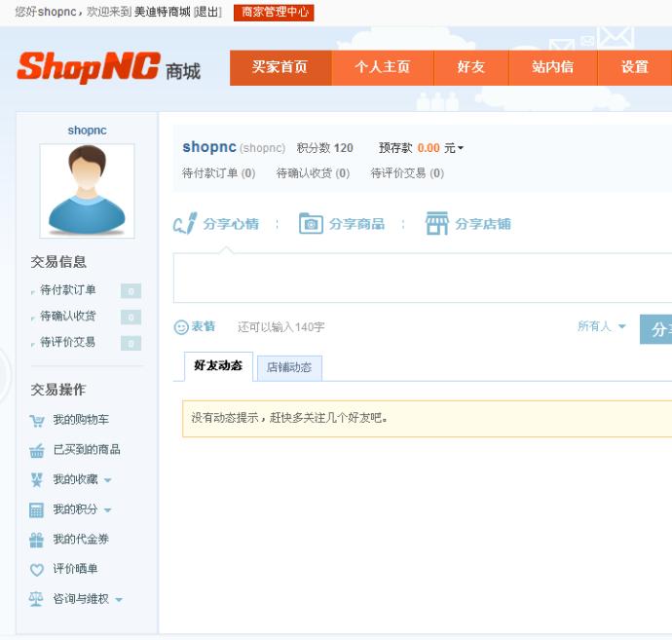Click the bold shopnc profile name
The image size is (672, 640).
(209, 147)
